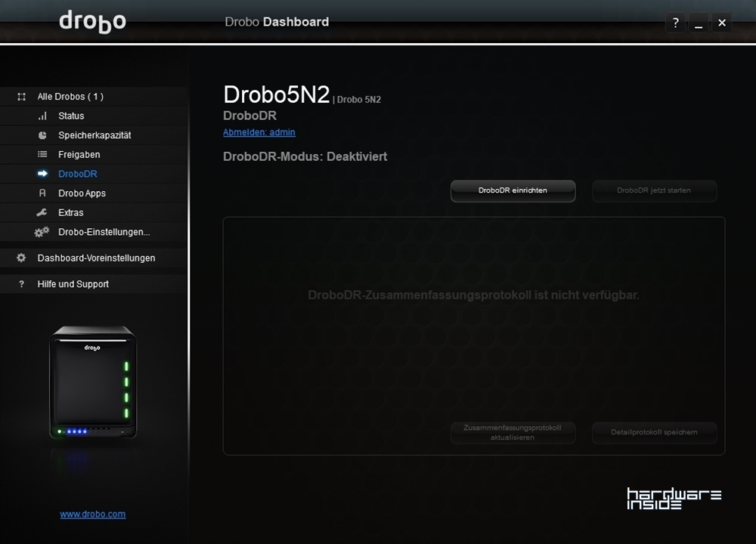The image size is (756, 544).
Task: Open Dashboard-Voreinstellungen
Action: point(94,258)
